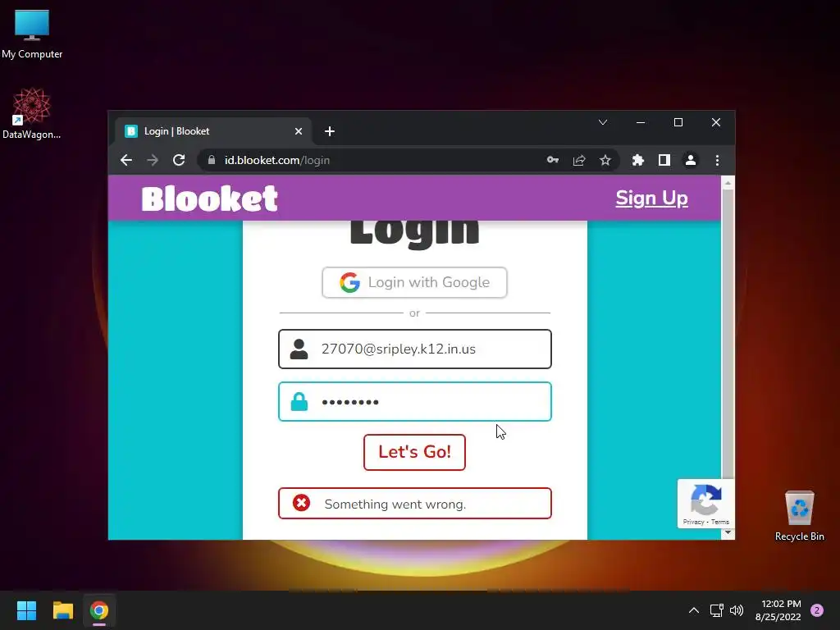Click the padlock site info icon
840x630 pixels.
pos(212,160)
